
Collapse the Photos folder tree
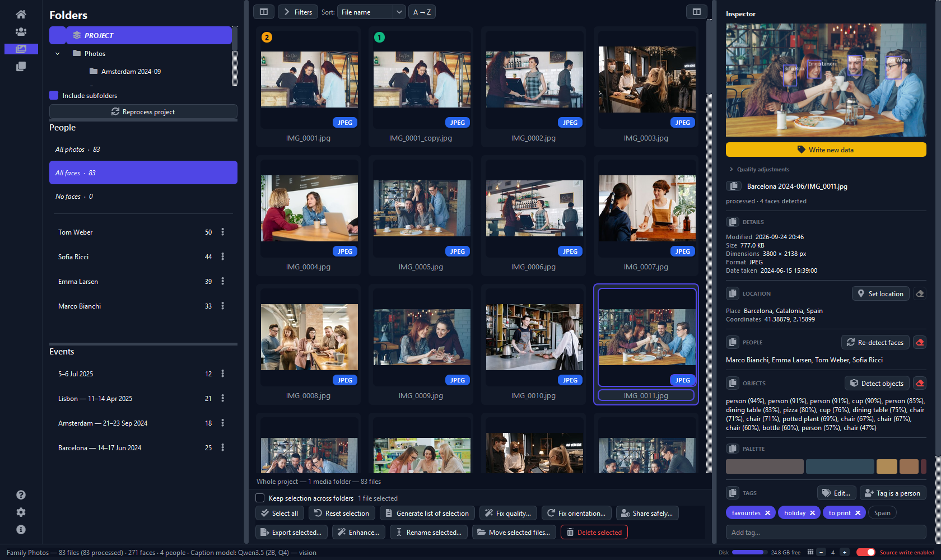pos(58,54)
